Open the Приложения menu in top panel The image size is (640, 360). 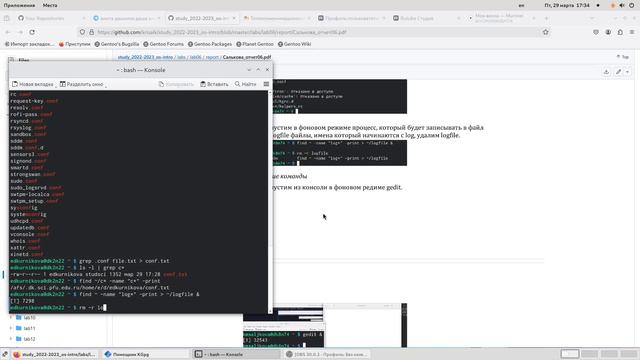pos(19,5)
